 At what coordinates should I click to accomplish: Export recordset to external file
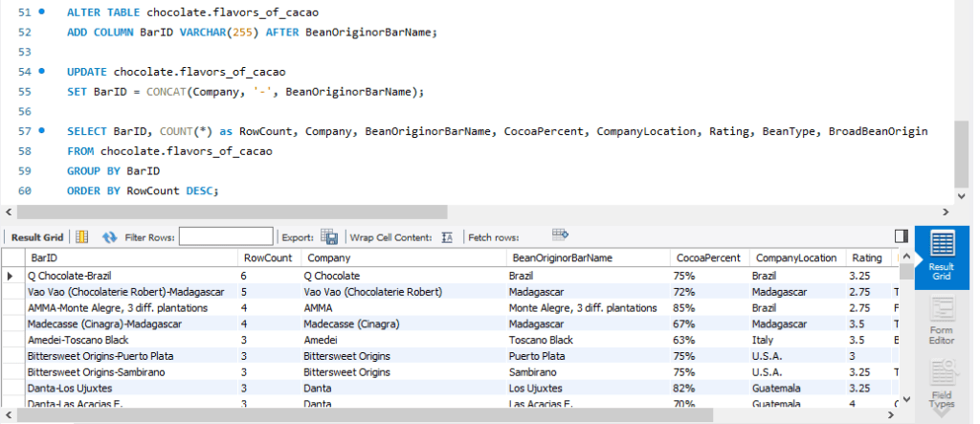329,236
